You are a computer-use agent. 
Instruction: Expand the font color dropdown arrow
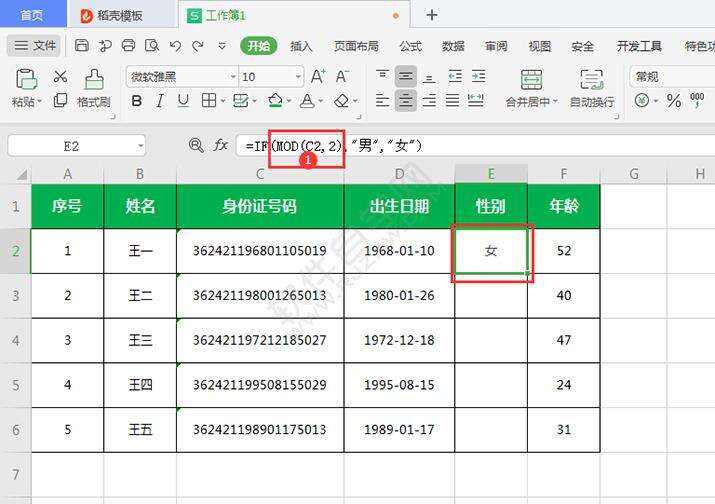[321, 101]
